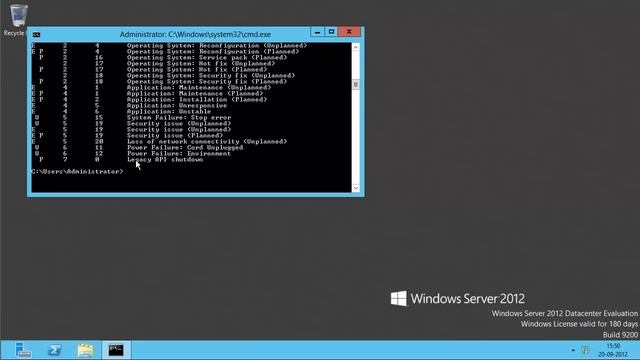This screenshot has height=360, width=640.
Task: Click 'System Failure: Stop error' line
Action: [179, 118]
